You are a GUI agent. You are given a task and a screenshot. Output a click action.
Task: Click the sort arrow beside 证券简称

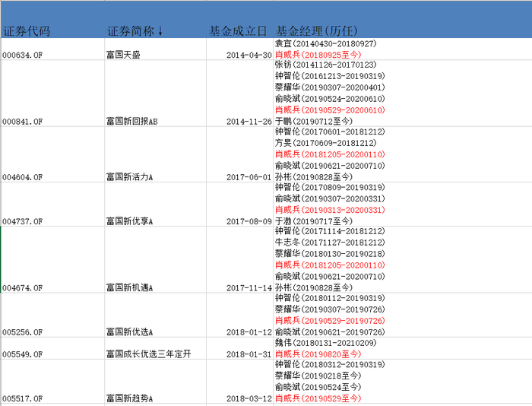click(160, 31)
